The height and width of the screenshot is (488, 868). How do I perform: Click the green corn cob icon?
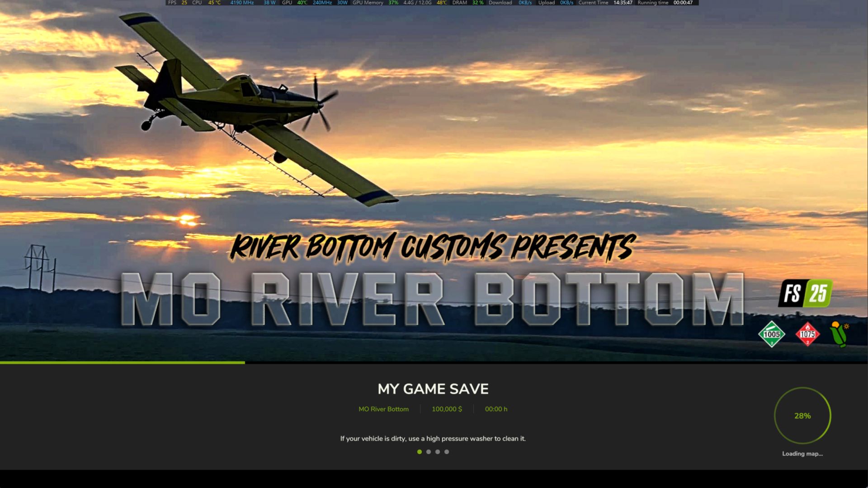(x=839, y=334)
